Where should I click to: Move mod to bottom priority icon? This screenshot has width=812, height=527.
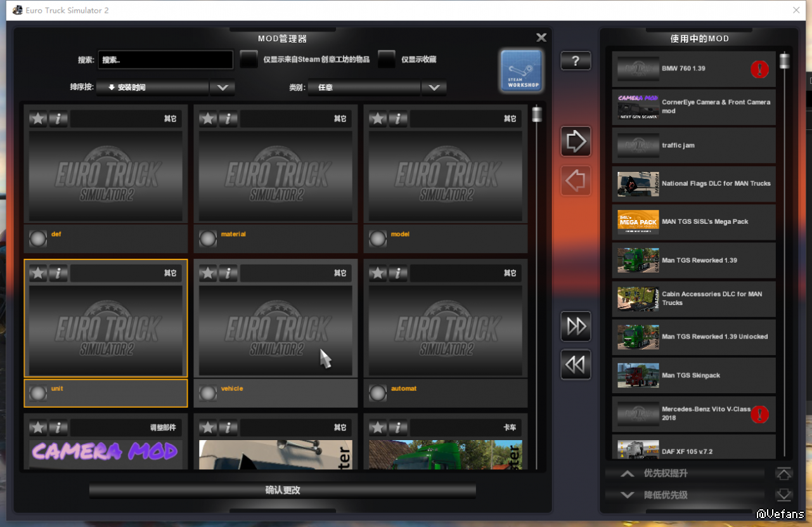tap(784, 495)
